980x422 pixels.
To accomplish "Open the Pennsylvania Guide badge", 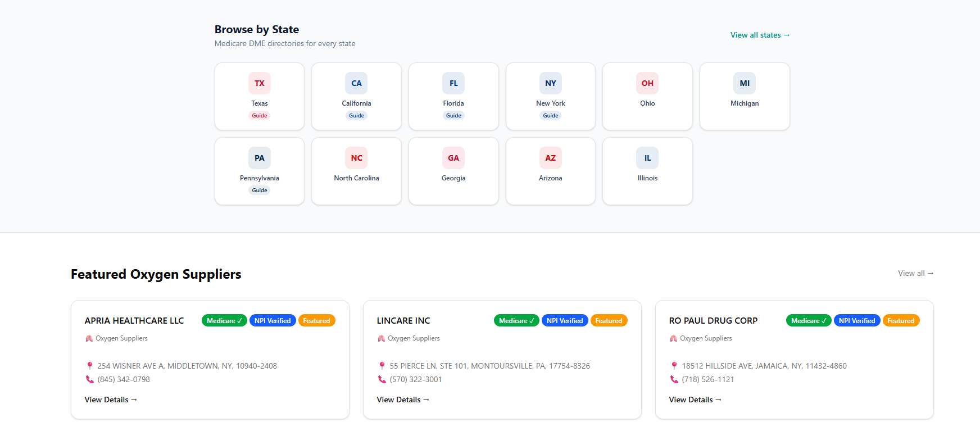I will pos(260,190).
